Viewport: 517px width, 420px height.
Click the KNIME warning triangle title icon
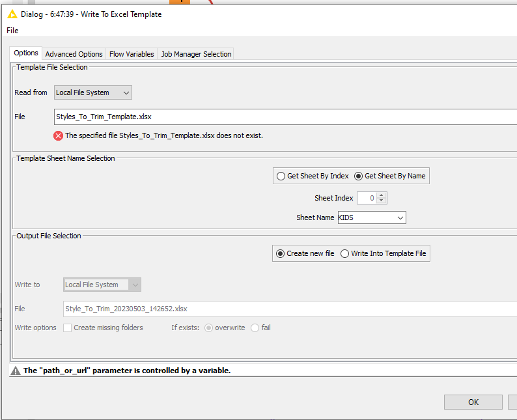[x=12, y=14]
